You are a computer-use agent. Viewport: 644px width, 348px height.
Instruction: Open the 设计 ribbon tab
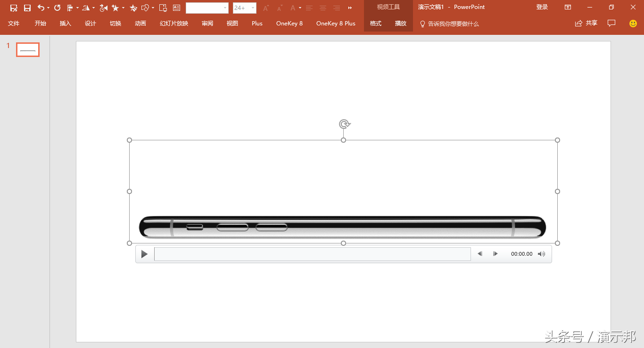click(91, 24)
